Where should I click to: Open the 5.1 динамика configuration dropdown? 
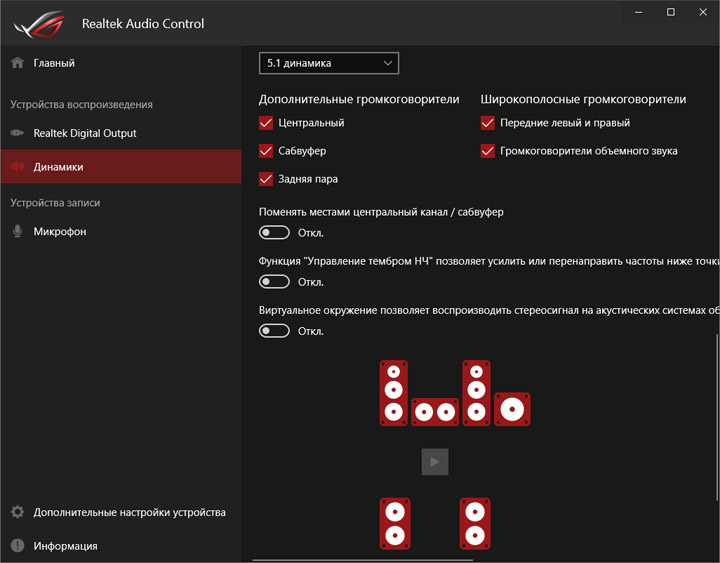tap(329, 63)
